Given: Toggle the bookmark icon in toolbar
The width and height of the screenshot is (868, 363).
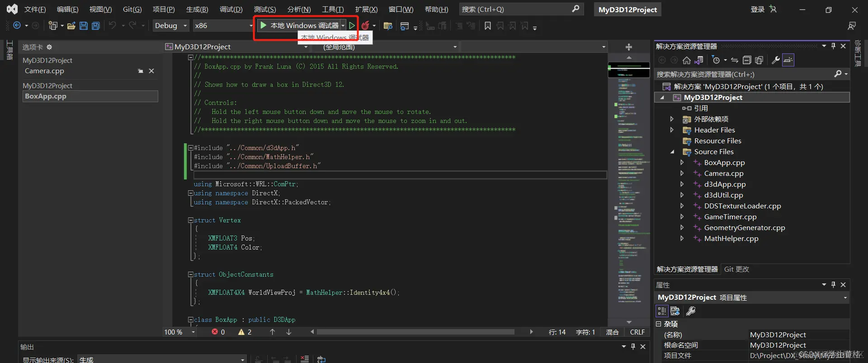Looking at the screenshot, I should pyautogui.click(x=488, y=26).
